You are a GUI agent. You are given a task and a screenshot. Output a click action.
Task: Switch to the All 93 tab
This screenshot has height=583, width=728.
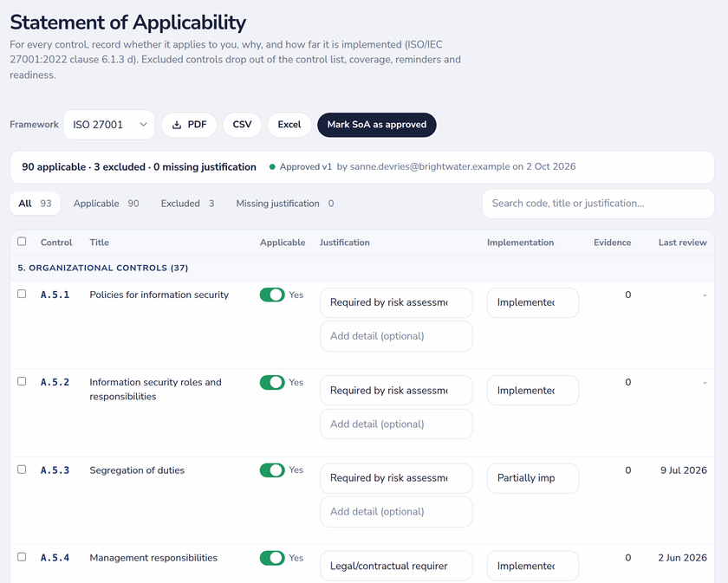tap(35, 204)
